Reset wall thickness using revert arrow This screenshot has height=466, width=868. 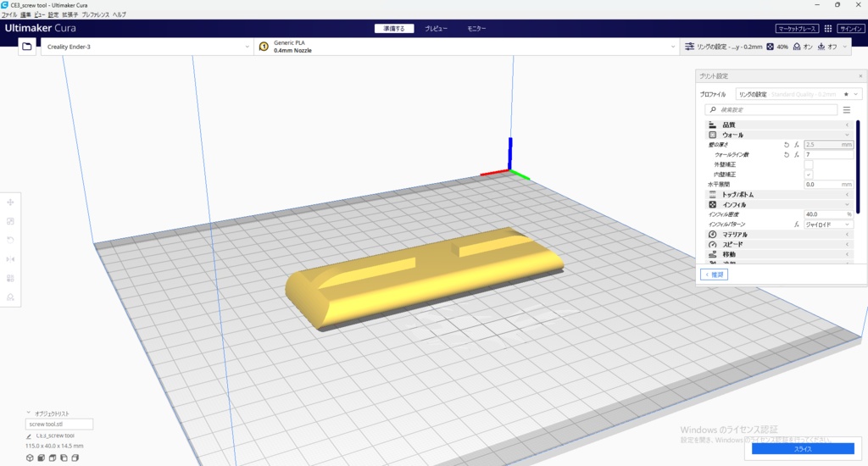[786, 144]
